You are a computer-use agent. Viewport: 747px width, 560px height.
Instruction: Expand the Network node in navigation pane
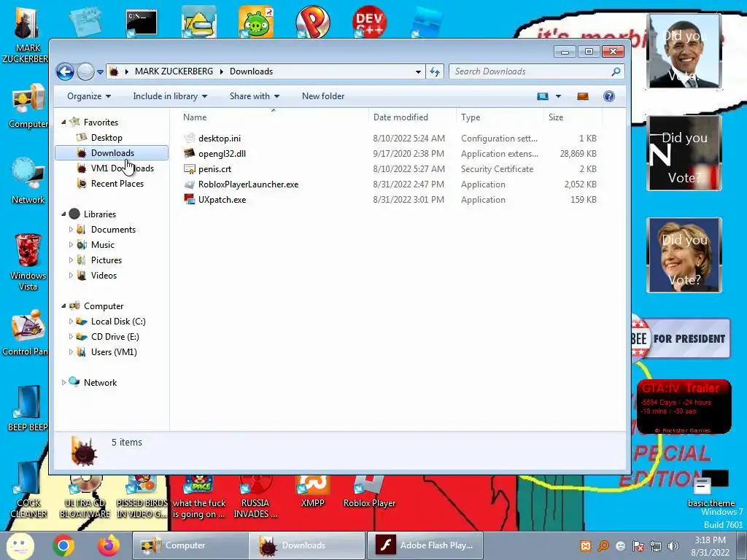(x=64, y=382)
